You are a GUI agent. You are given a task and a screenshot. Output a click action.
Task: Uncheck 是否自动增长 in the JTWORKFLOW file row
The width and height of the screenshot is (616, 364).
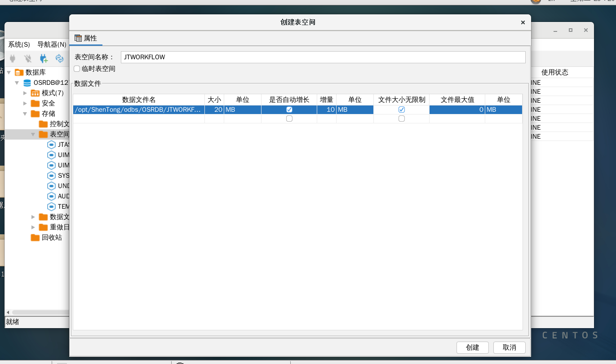[x=289, y=110]
